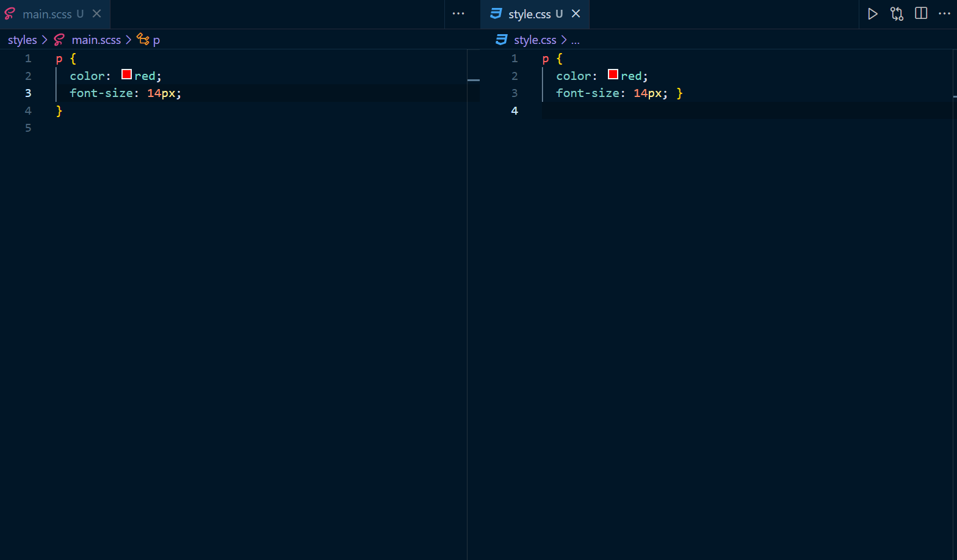The image size is (957, 560).
Task: Click main.scss in the breadcrumb
Action: 96,40
